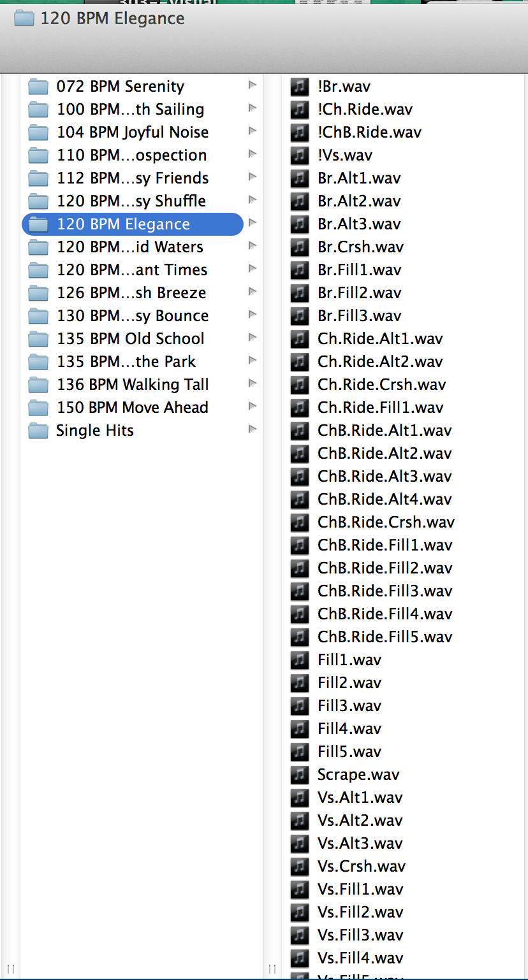Open the 136 BPM Walking Tall folder
Viewport: 528px width, 980px height.
tap(133, 385)
